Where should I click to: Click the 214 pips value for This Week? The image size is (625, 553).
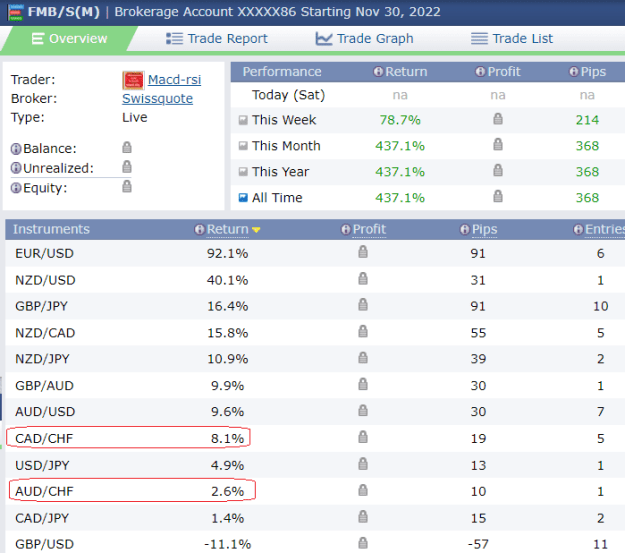point(587,120)
